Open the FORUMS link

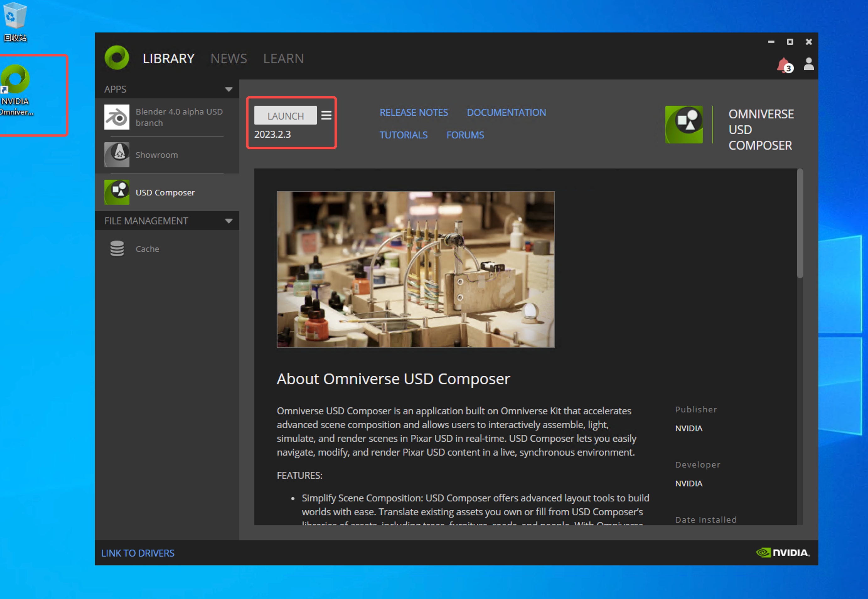coord(465,135)
